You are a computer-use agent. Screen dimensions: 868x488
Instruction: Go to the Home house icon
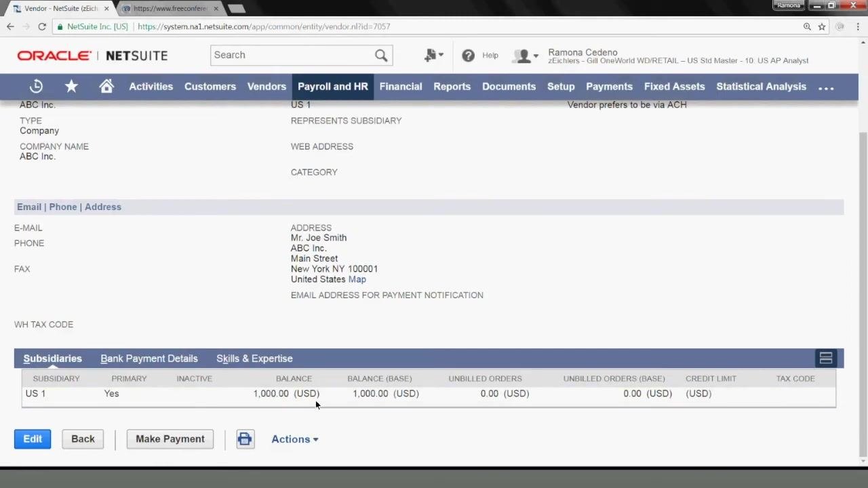click(x=106, y=86)
